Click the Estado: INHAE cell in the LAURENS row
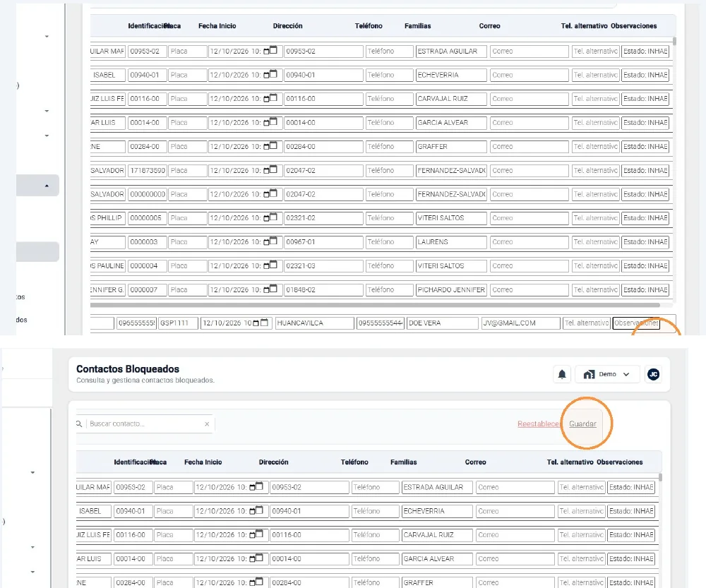This screenshot has height=588, width=706. (x=645, y=242)
